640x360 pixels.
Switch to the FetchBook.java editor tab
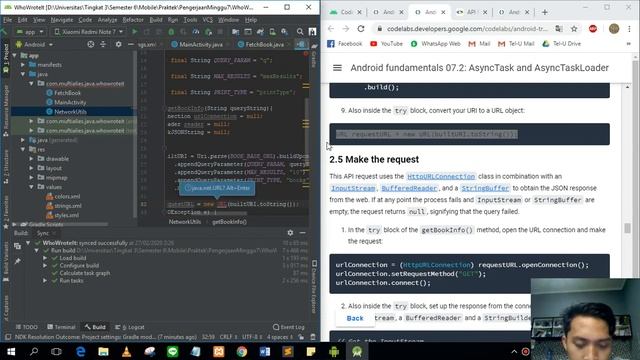coord(261,44)
